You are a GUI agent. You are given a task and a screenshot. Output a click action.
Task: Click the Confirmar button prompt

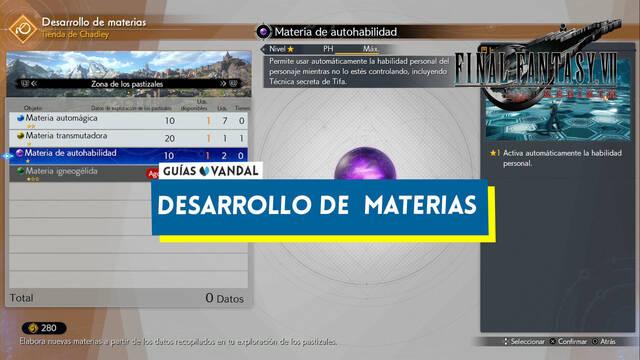point(568,342)
